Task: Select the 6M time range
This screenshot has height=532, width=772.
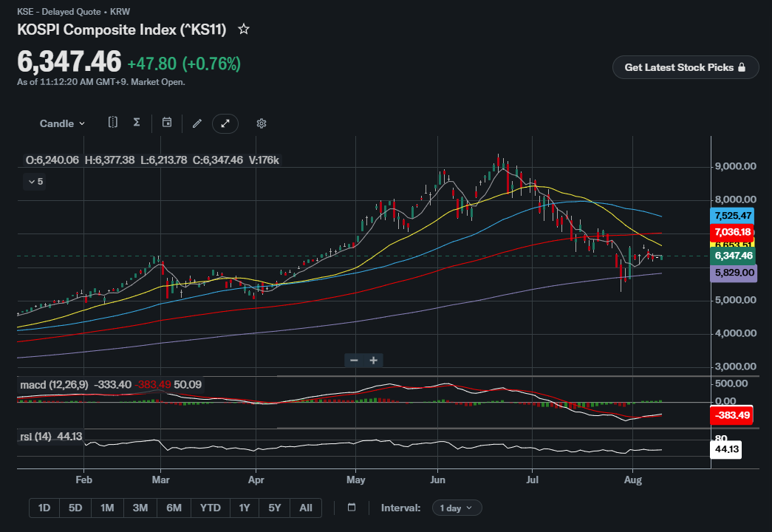Action: click(174, 508)
